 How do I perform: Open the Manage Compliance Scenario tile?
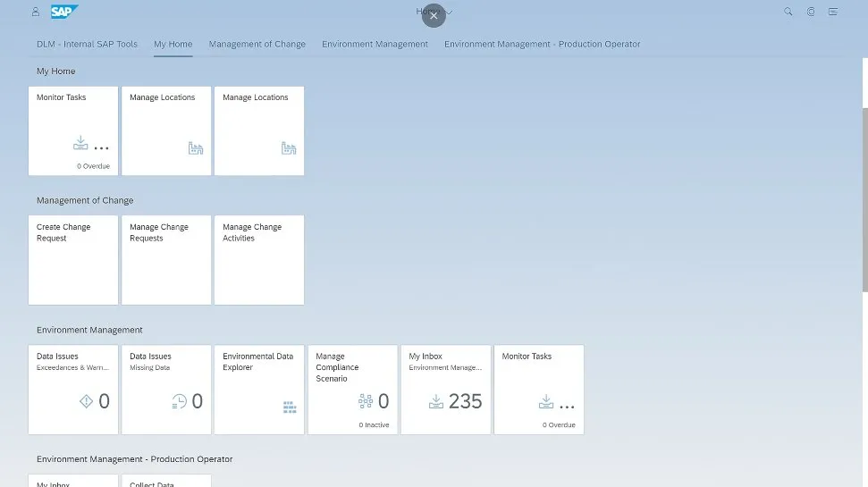tap(352, 390)
